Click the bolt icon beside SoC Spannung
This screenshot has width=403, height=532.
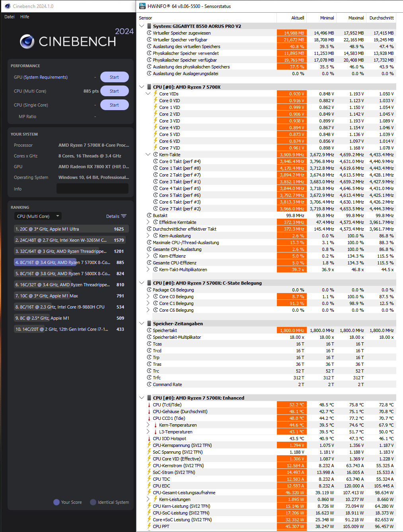149,452
